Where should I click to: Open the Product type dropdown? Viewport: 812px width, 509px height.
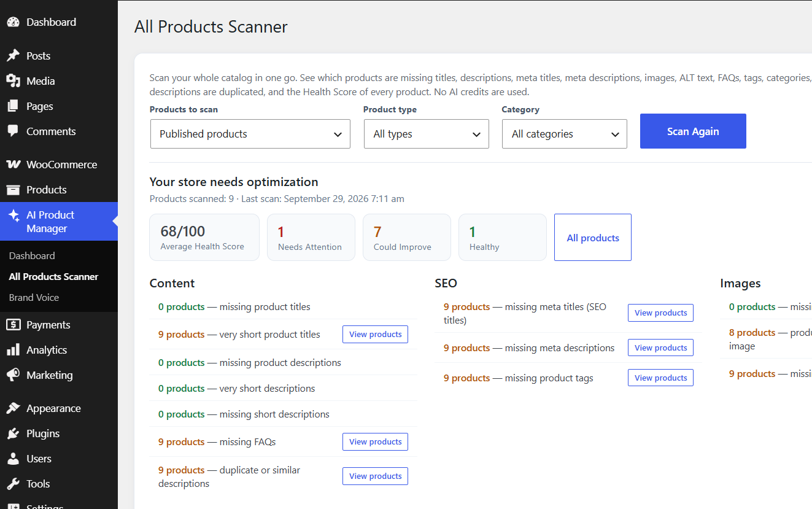tap(427, 134)
